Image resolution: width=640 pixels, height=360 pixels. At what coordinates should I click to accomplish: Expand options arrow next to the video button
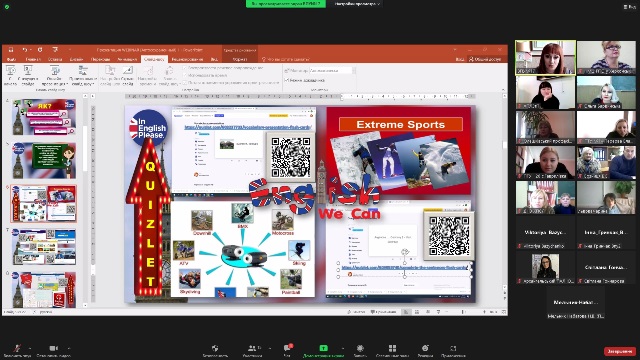click(69, 348)
